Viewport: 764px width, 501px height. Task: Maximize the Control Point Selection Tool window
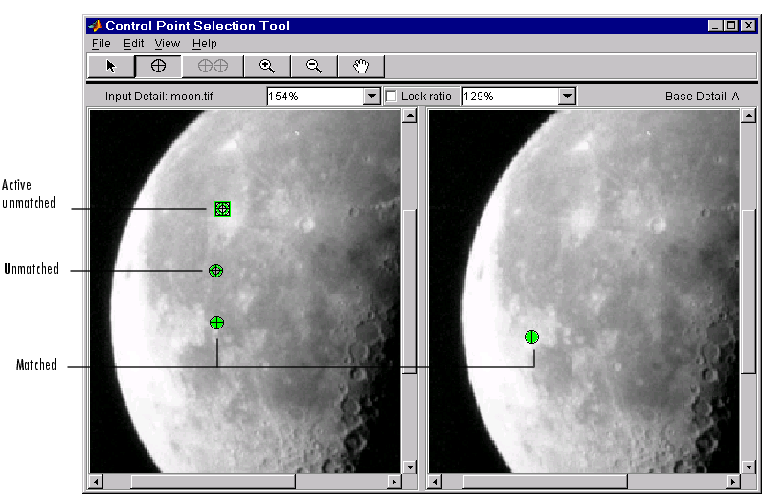point(731,25)
